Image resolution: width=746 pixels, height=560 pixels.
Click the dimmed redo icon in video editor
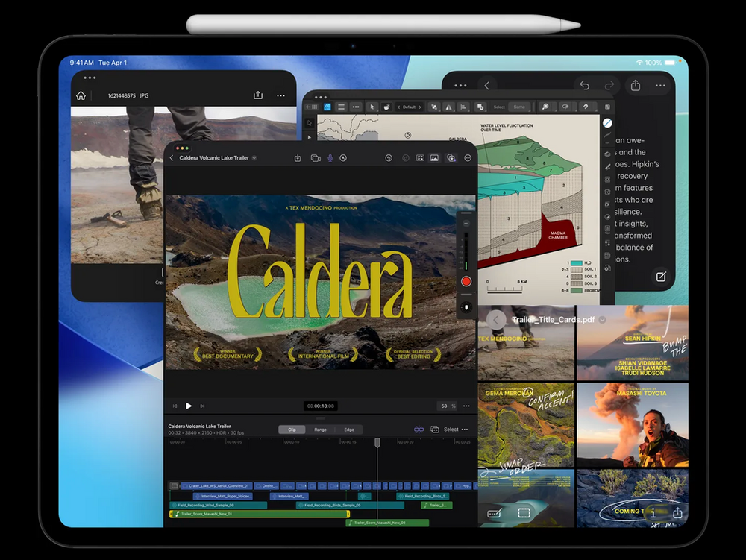point(405,158)
